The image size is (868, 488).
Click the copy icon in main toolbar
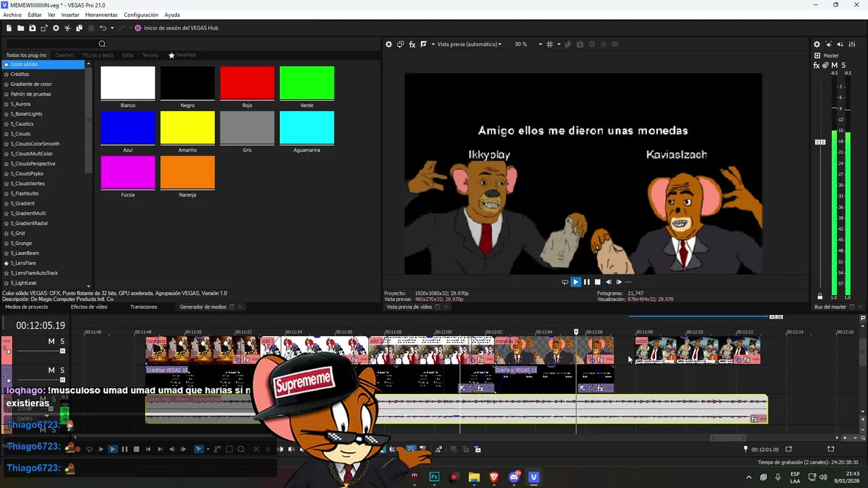click(x=79, y=28)
